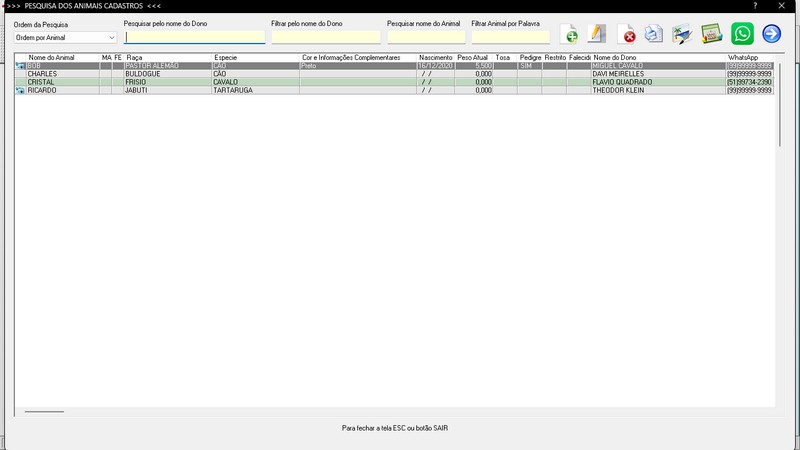Image resolution: width=800 pixels, height=450 pixels.
Task: Click the blue arrow exit icon
Action: coord(771,34)
